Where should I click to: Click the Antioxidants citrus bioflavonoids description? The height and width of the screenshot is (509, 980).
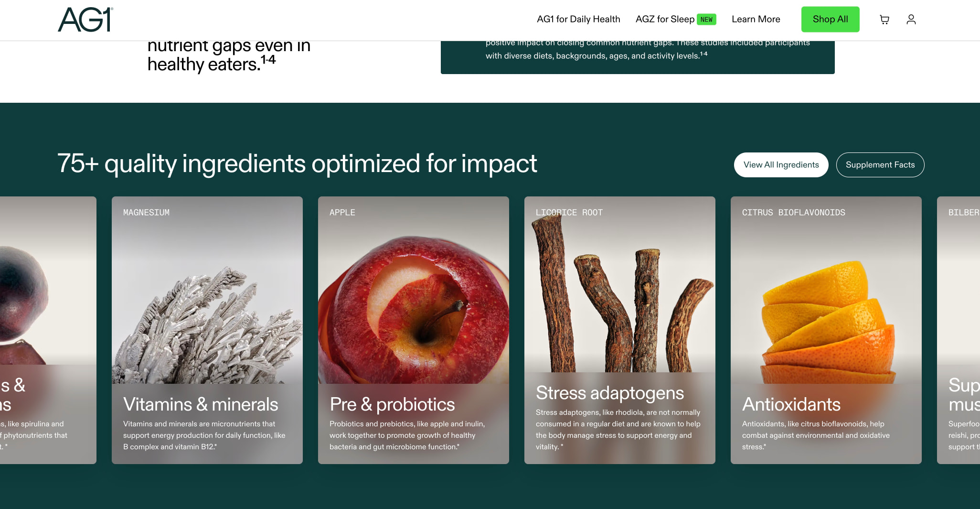pos(816,435)
